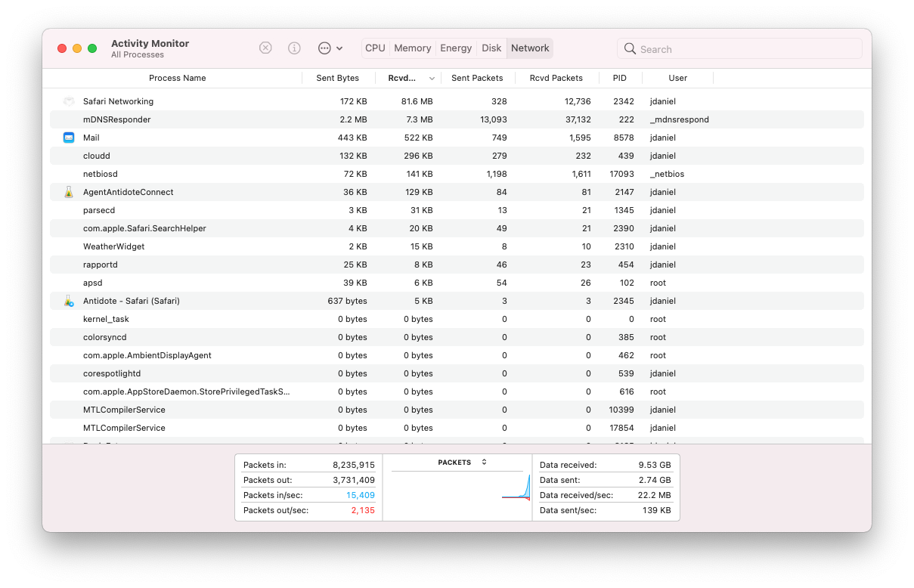Image resolution: width=914 pixels, height=588 pixels.
Task: Select the Network tab
Action: tap(530, 48)
